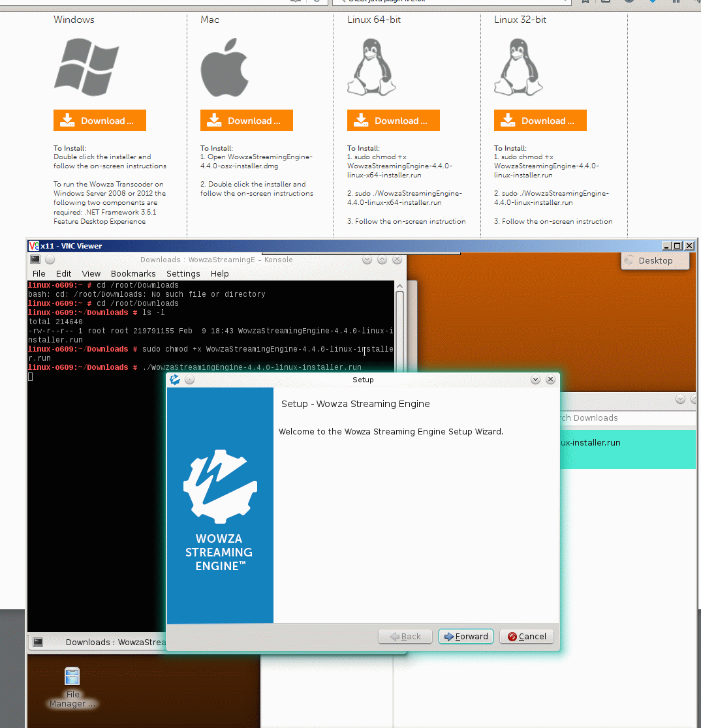Open the Konsole Settings menu

click(183, 274)
